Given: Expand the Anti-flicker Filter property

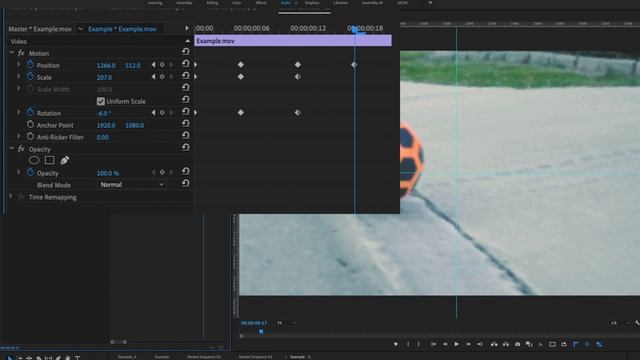Looking at the screenshot, I should pos(18,136).
